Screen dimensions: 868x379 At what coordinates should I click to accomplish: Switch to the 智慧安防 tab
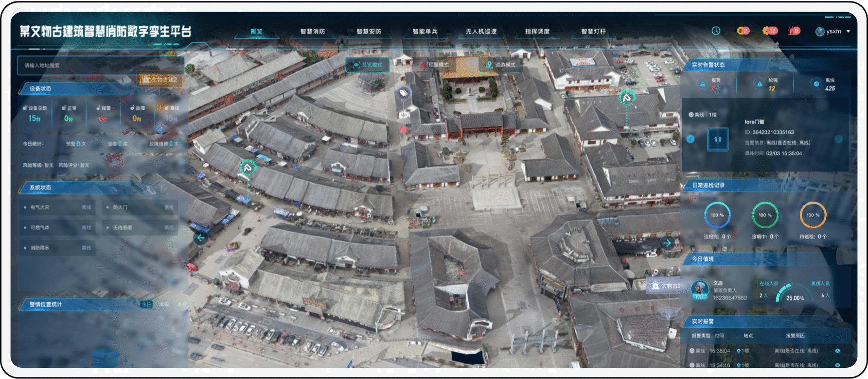point(369,32)
